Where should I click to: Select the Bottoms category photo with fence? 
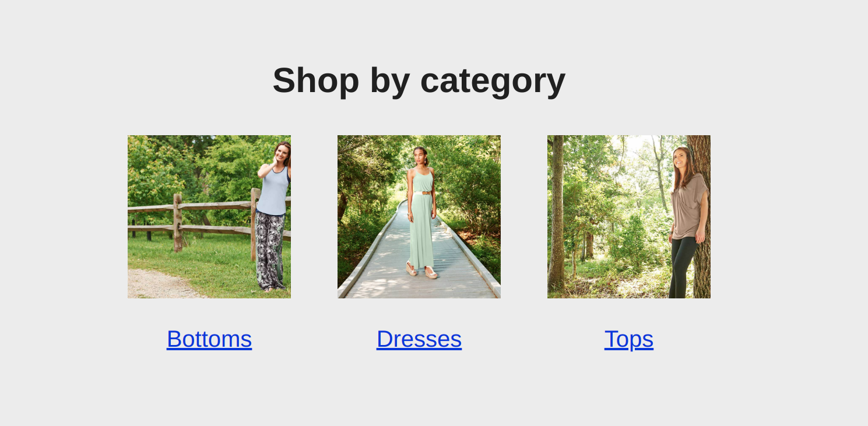tap(209, 217)
